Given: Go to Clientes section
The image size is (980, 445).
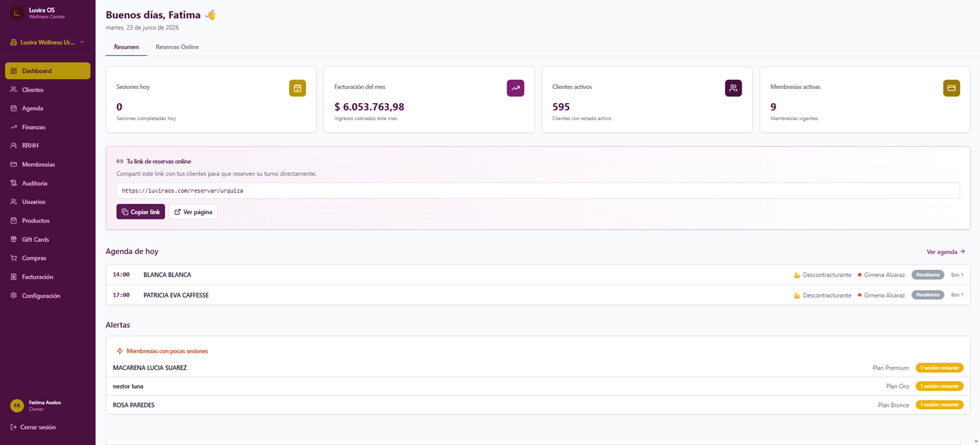Looking at the screenshot, I should 48,90.
